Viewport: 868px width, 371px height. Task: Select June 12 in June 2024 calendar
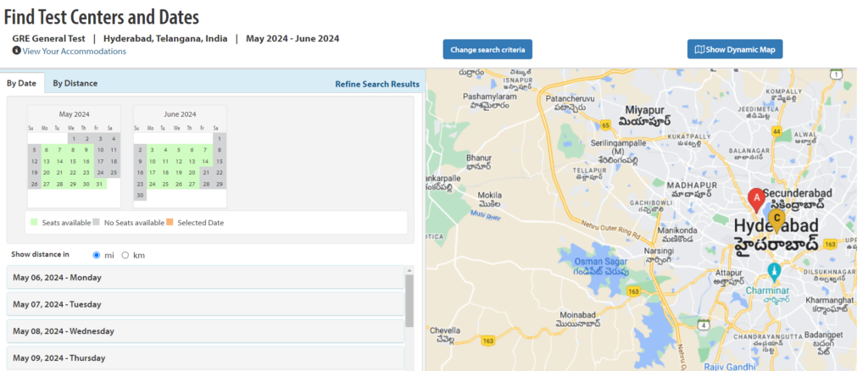click(x=180, y=161)
